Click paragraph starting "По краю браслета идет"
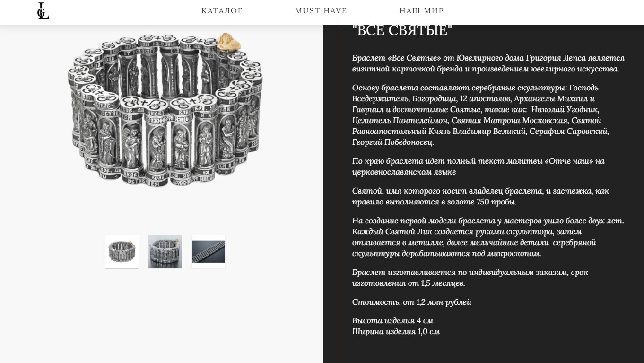Image resolution: width=644 pixels, height=363 pixels. (x=479, y=167)
